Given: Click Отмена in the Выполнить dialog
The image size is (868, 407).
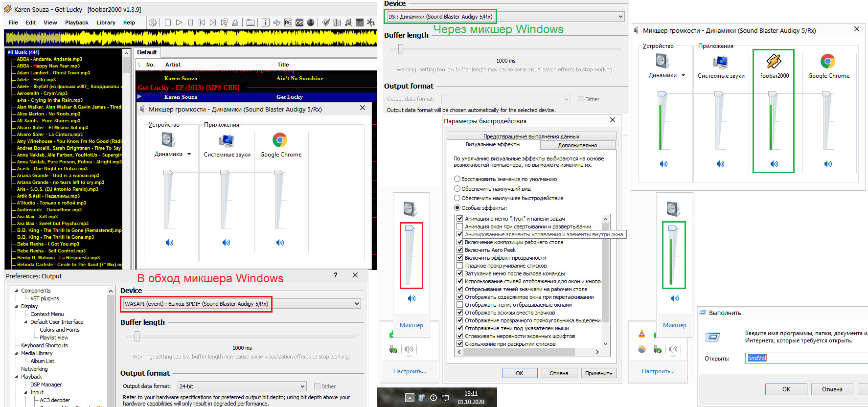Looking at the screenshot, I should pos(832,389).
